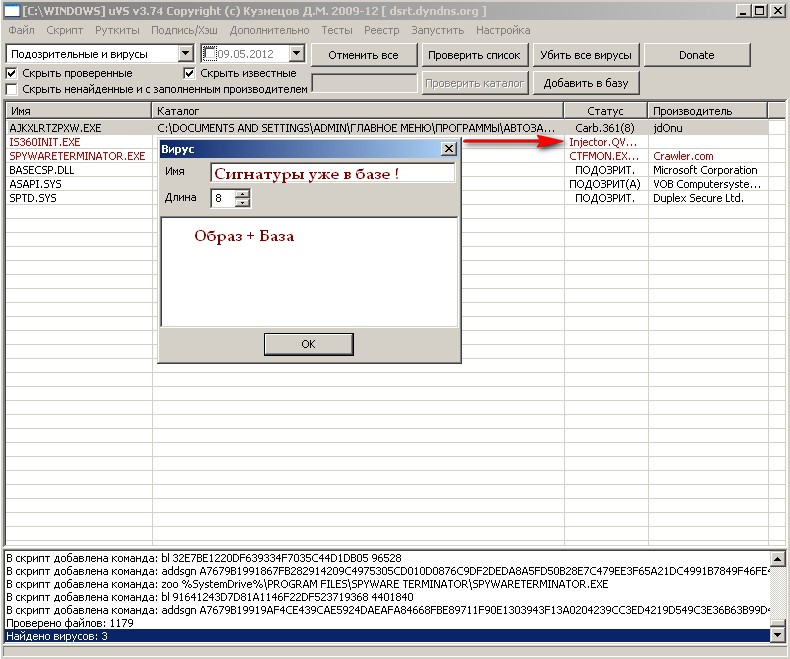This screenshot has height=659, width=790.
Task: Click OK in the Вирус dialog
Action: [x=308, y=344]
